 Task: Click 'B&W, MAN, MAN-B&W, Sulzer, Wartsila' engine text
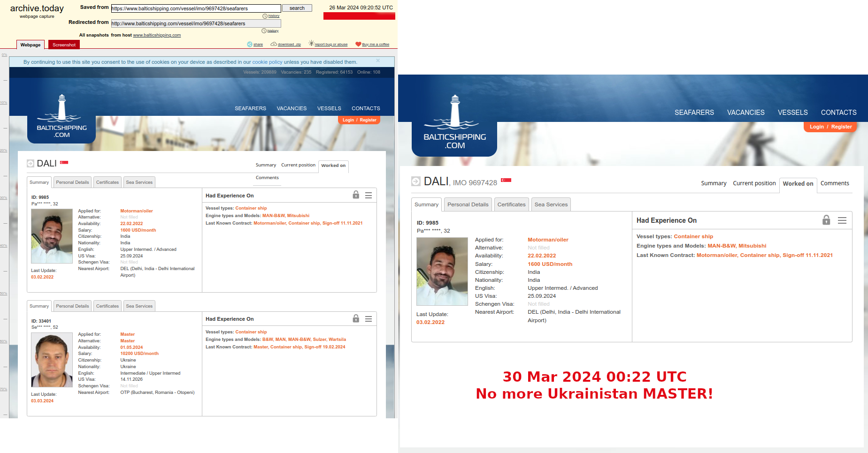tap(304, 340)
